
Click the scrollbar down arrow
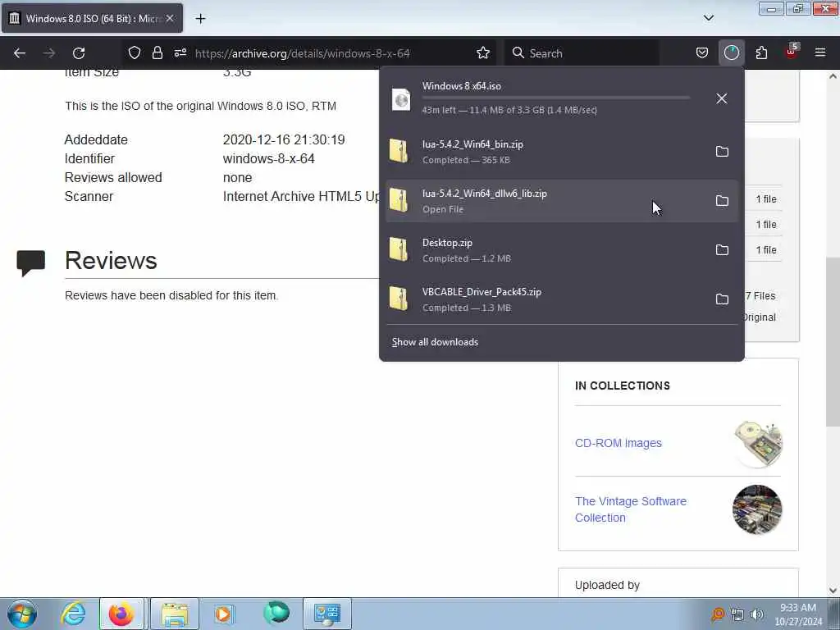(833, 591)
